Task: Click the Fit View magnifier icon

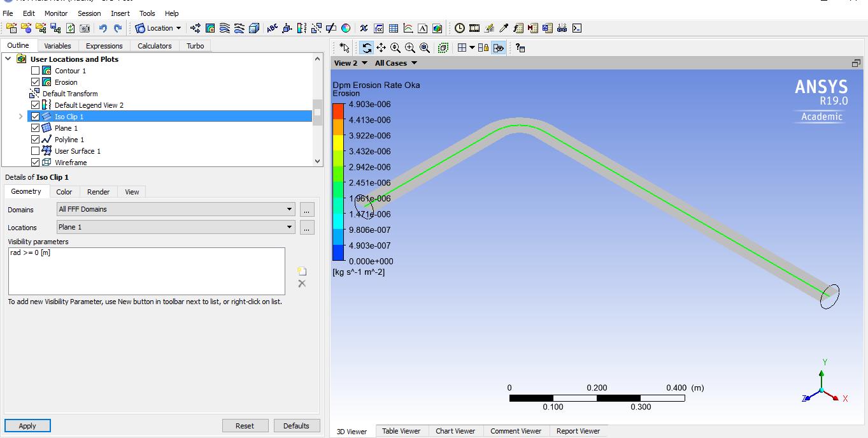Action: (x=425, y=48)
